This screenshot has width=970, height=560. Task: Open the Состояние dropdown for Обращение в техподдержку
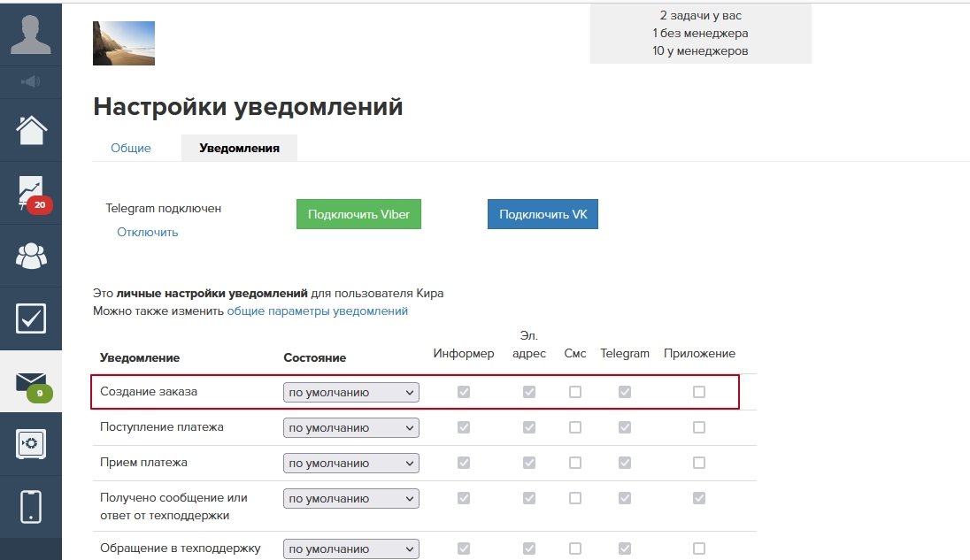[350, 548]
